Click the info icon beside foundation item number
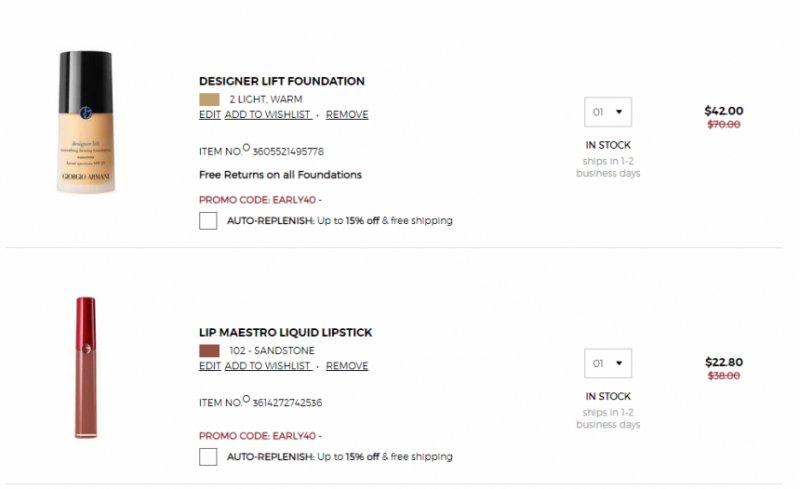Viewport: 800px width, 489px height. (246, 147)
